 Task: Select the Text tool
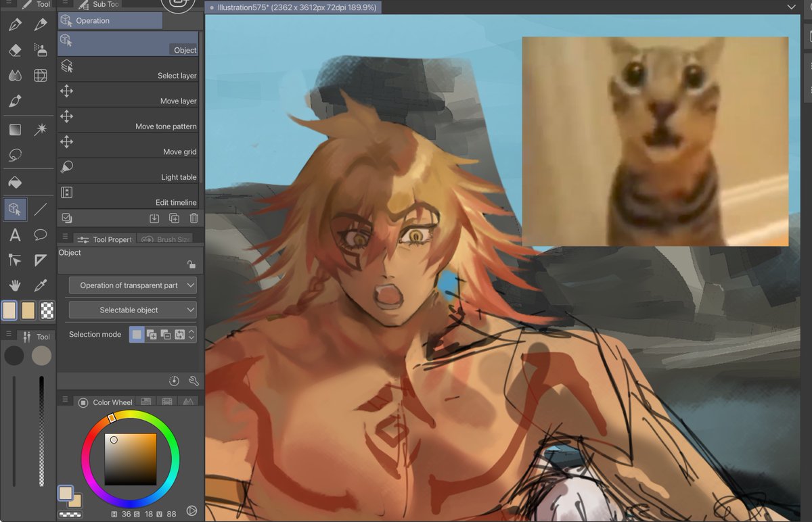15,235
